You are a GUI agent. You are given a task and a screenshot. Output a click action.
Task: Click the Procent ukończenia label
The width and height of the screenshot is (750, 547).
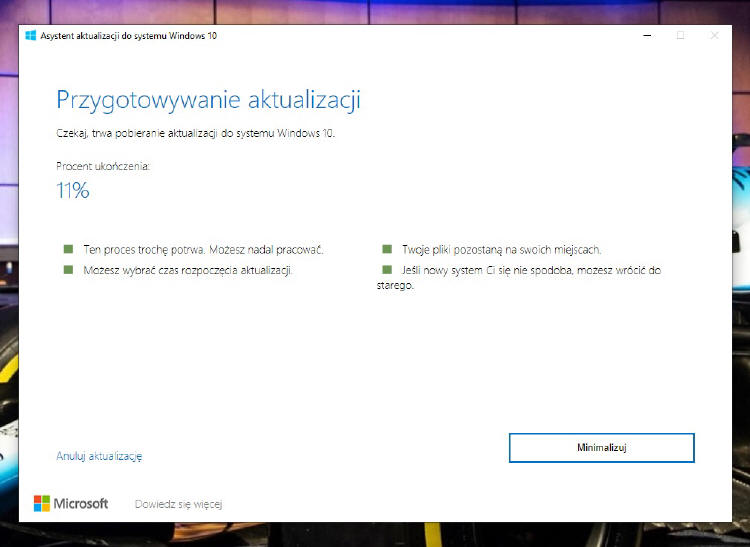(103, 166)
